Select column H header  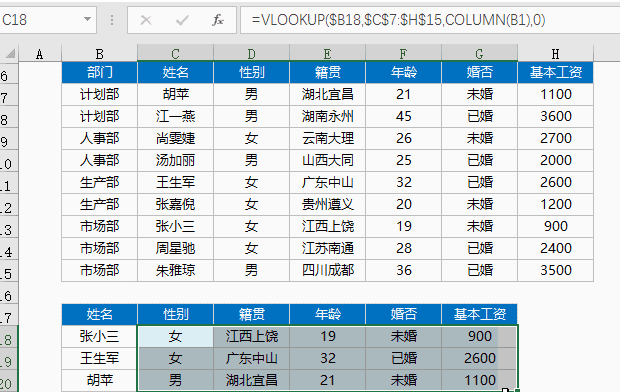point(555,54)
